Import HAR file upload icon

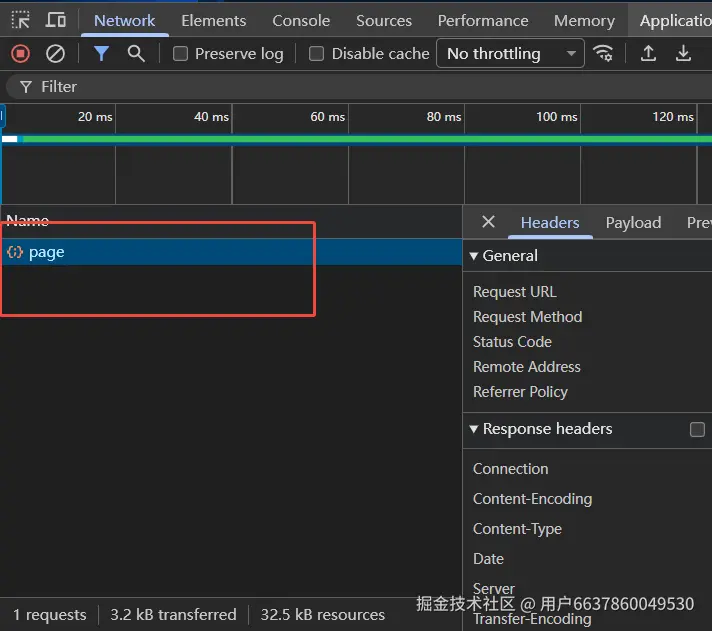coord(648,54)
